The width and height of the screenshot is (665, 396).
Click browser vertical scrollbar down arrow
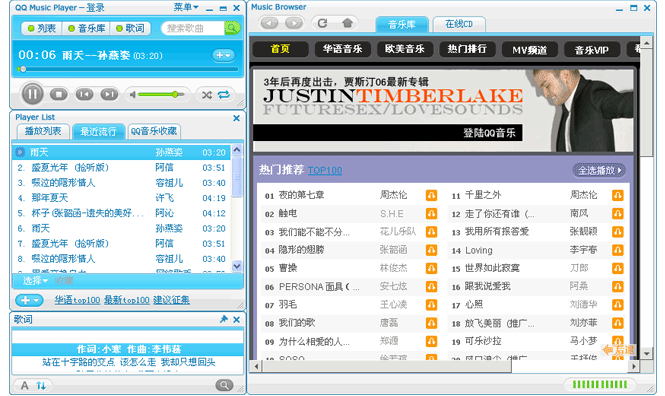pyautogui.click(x=646, y=353)
